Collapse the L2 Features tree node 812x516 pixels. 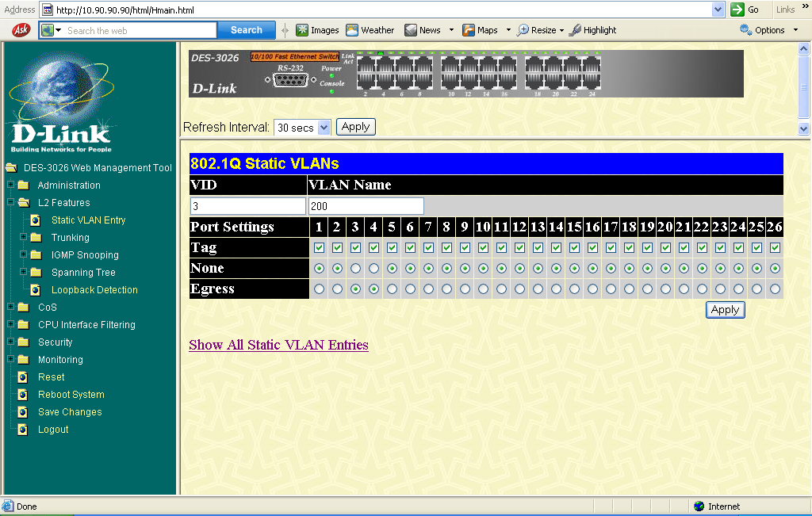tap(10, 202)
